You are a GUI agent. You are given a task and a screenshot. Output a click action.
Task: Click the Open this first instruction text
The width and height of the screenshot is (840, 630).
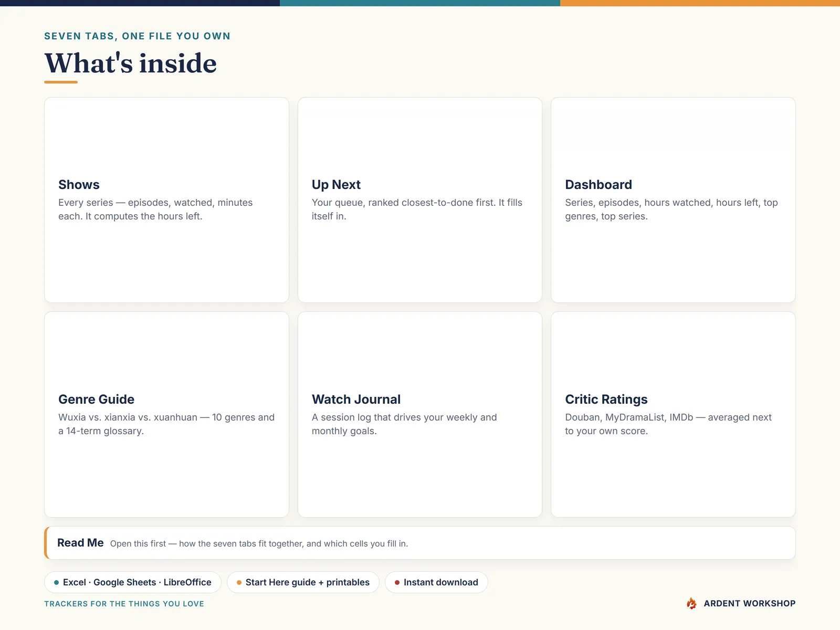coord(259,544)
